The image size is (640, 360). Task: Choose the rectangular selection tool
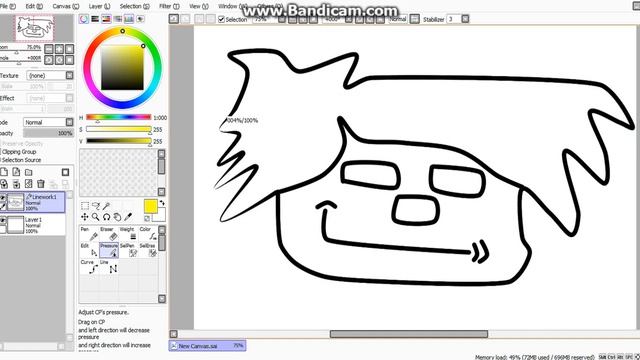point(85,206)
